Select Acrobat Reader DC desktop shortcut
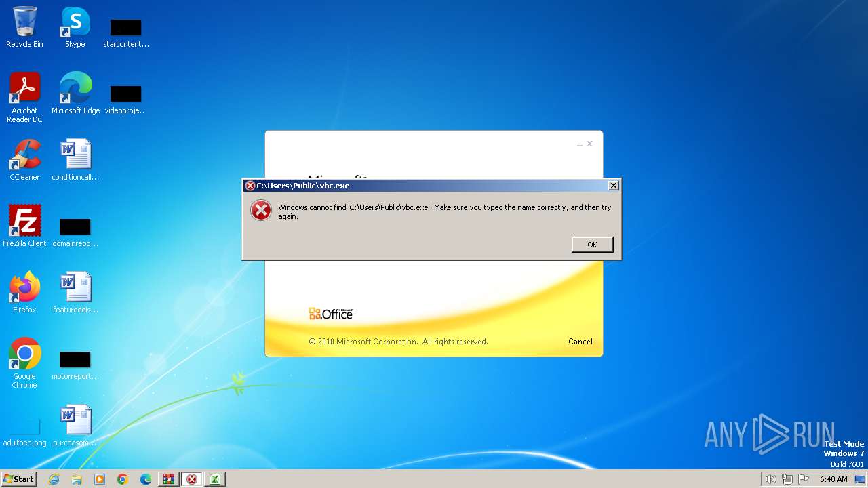The width and height of the screenshot is (868, 488). 24,98
